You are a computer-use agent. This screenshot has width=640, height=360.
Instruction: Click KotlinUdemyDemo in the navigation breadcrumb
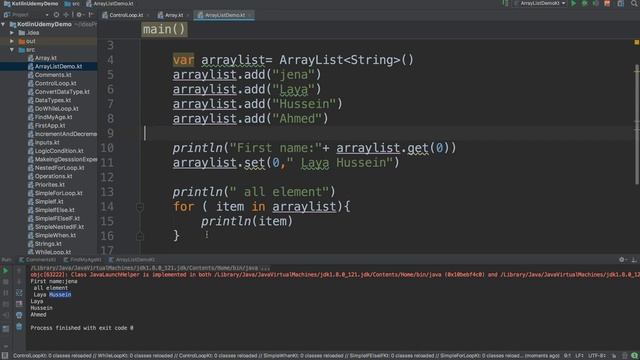coord(31,4)
